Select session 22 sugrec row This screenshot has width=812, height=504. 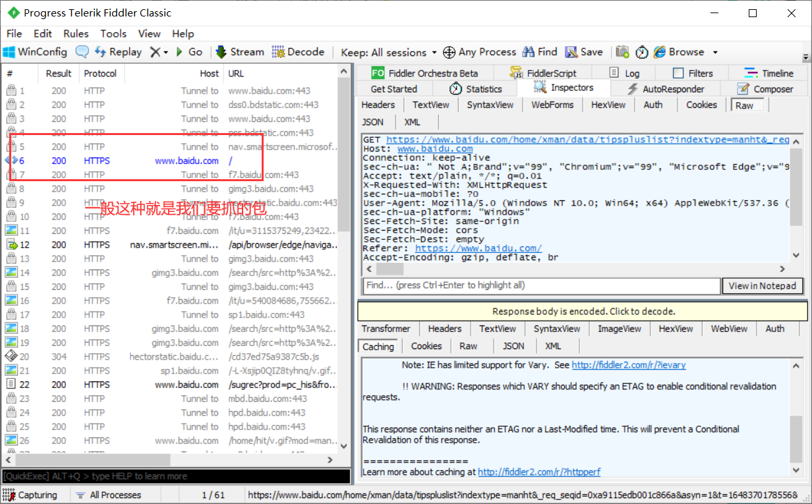coord(170,385)
